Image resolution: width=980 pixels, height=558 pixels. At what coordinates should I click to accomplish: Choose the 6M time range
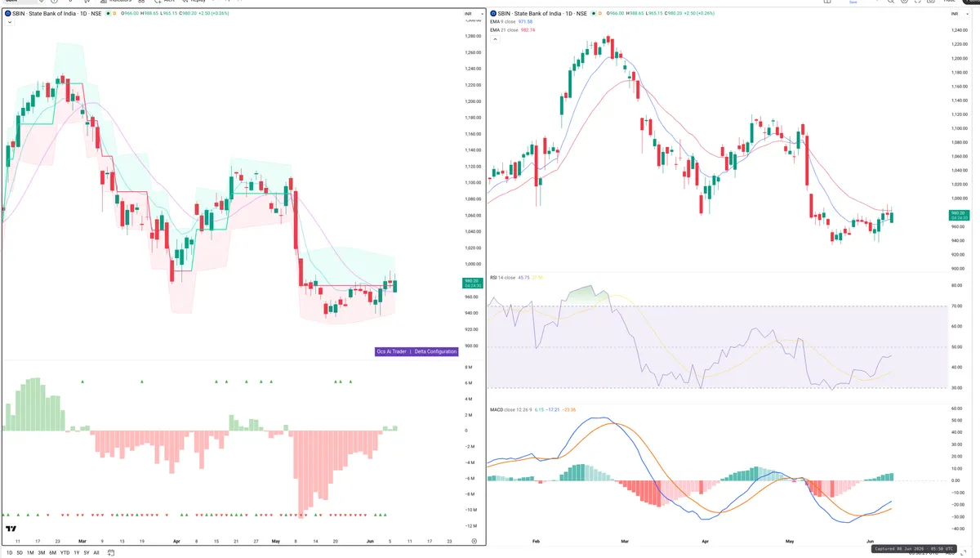point(53,552)
